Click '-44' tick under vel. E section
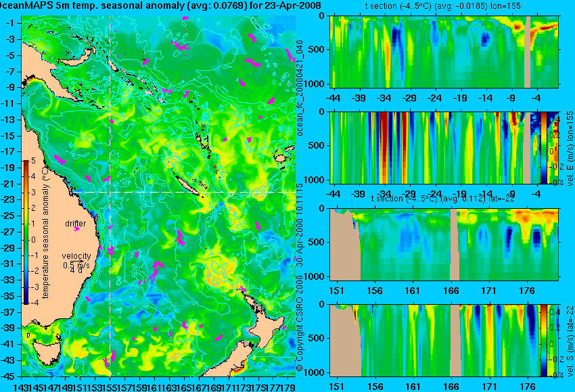 [333, 194]
